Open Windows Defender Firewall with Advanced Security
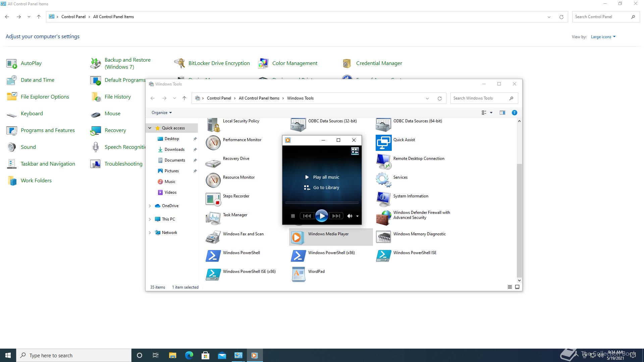The height and width of the screenshot is (362, 644). tap(413, 218)
